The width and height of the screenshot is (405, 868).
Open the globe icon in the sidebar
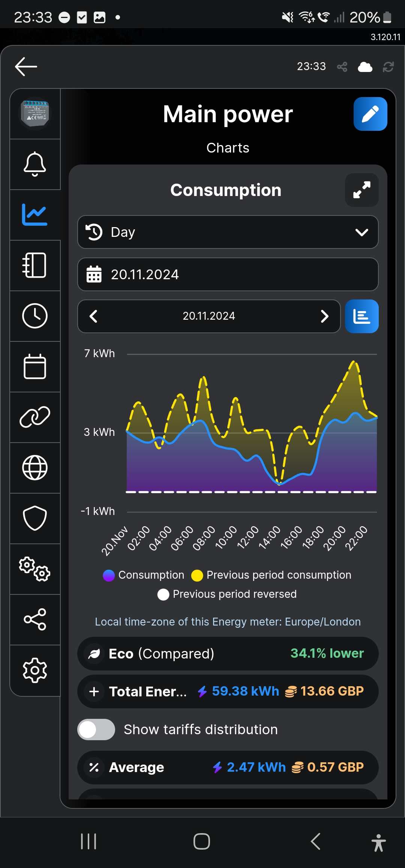(35, 468)
